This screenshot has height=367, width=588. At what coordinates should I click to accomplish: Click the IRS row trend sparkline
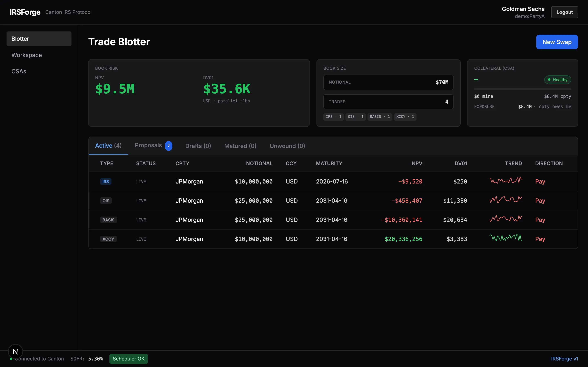point(506,181)
